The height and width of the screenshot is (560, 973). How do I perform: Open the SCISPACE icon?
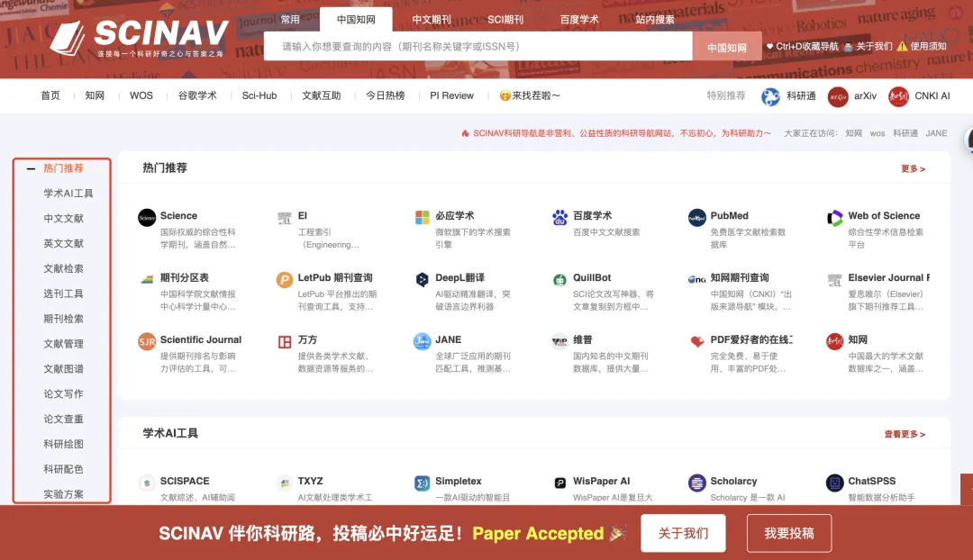click(x=147, y=483)
